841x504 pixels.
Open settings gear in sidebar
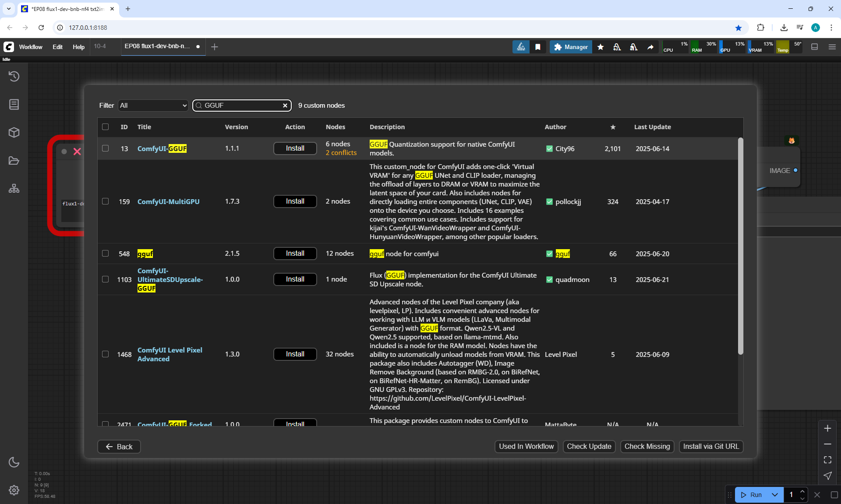click(x=14, y=490)
